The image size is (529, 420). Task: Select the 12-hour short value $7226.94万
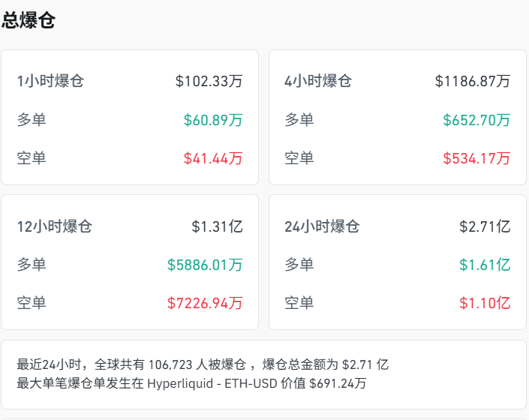(205, 303)
